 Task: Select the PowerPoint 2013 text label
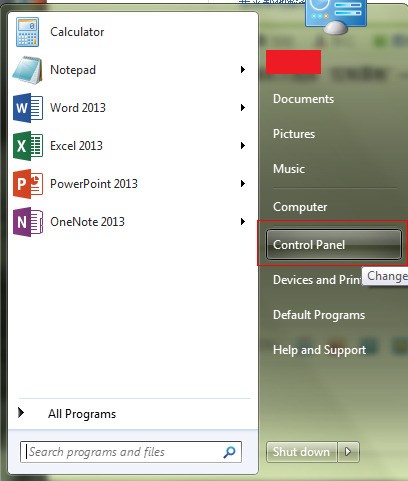[94, 184]
